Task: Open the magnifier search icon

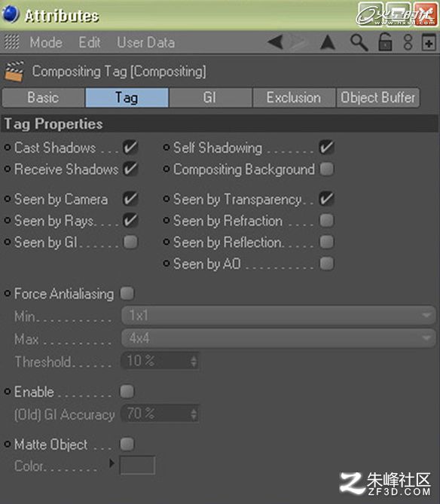Action: coord(359,42)
